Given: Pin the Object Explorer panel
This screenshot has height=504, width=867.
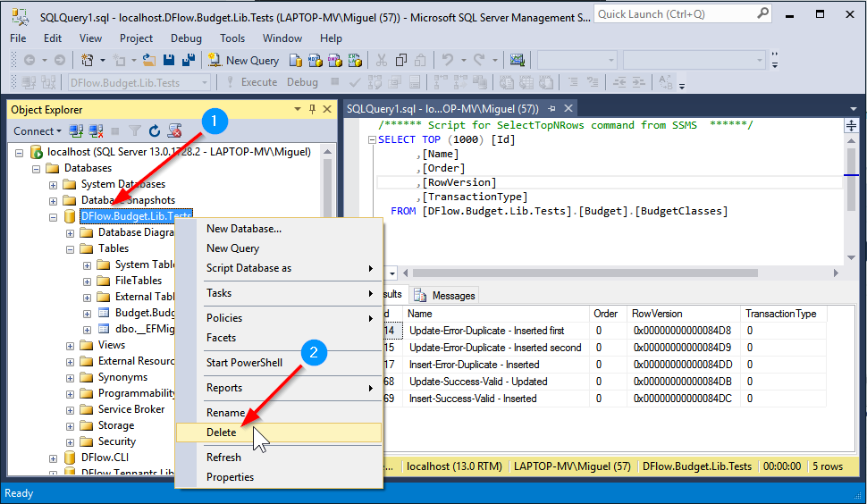Looking at the screenshot, I should tap(313, 109).
